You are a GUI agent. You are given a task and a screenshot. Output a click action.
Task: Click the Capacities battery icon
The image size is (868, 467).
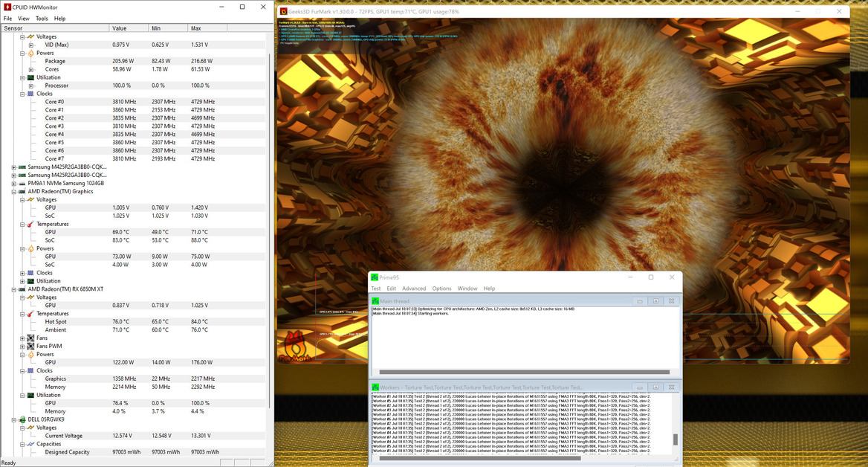click(x=30, y=444)
